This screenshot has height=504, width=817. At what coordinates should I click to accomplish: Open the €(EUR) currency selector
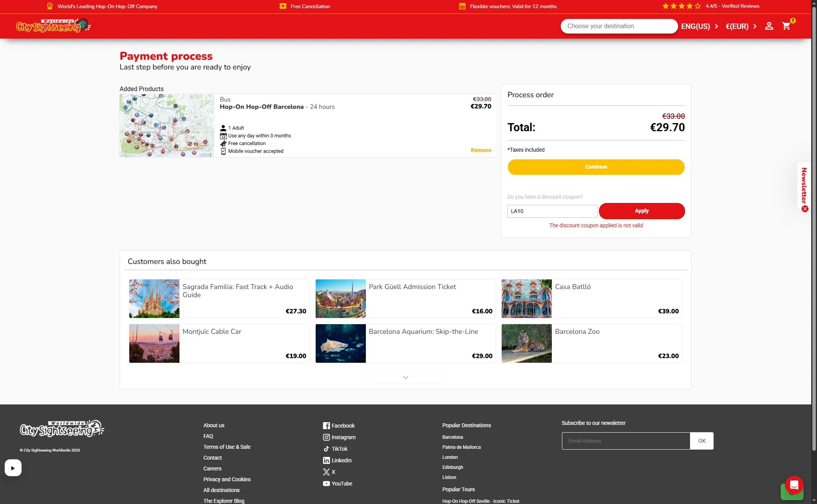pos(741,26)
